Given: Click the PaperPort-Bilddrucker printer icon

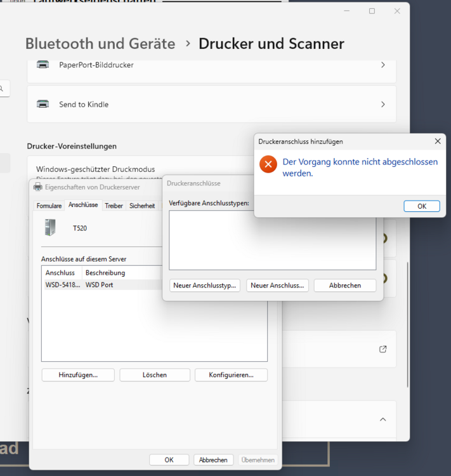Looking at the screenshot, I should coord(42,65).
